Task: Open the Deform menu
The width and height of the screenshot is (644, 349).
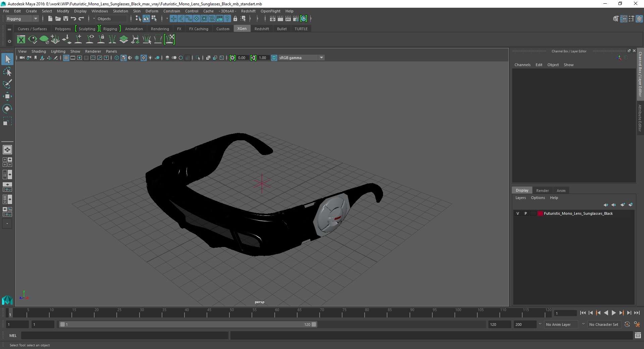Action: pos(152,11)
